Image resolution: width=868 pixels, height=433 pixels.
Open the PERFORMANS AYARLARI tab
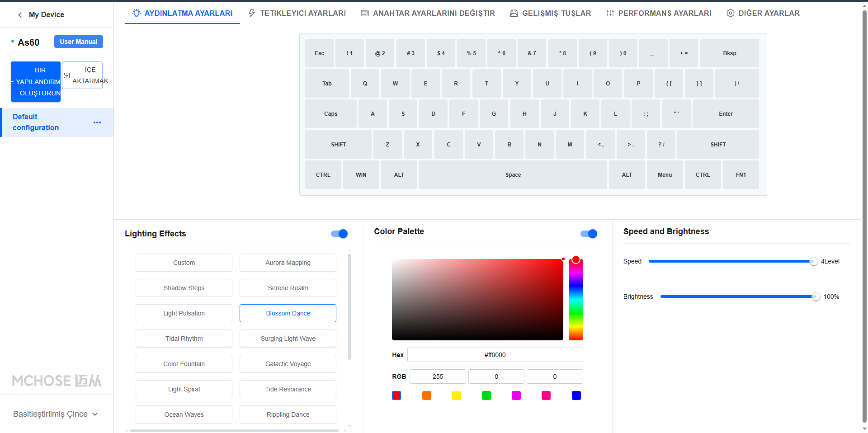tap(659, 13)
